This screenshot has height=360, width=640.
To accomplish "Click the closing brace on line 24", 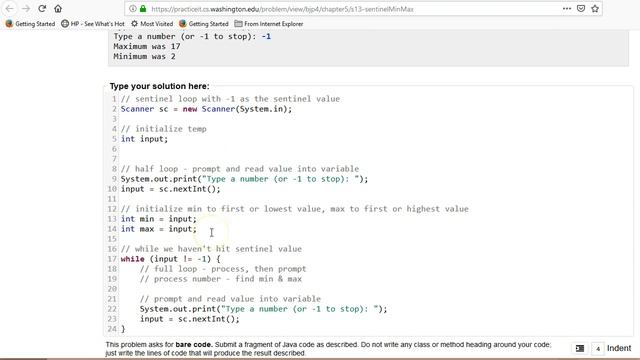I will coord(123,329).
